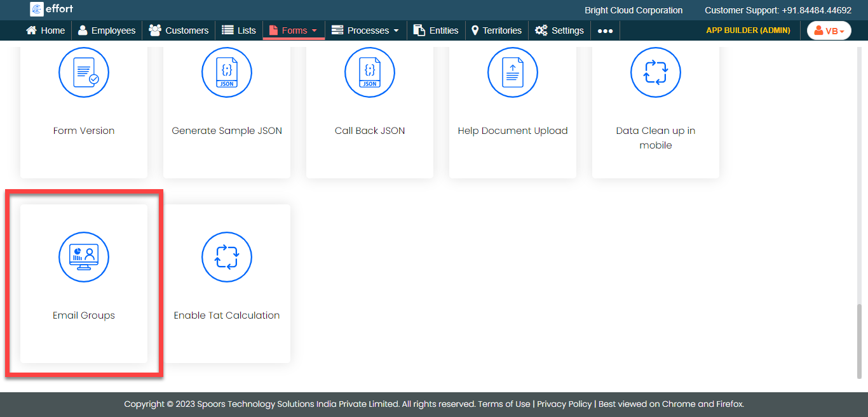
Task: Expand the Forms dropdown menu
Action: [294, 30]
